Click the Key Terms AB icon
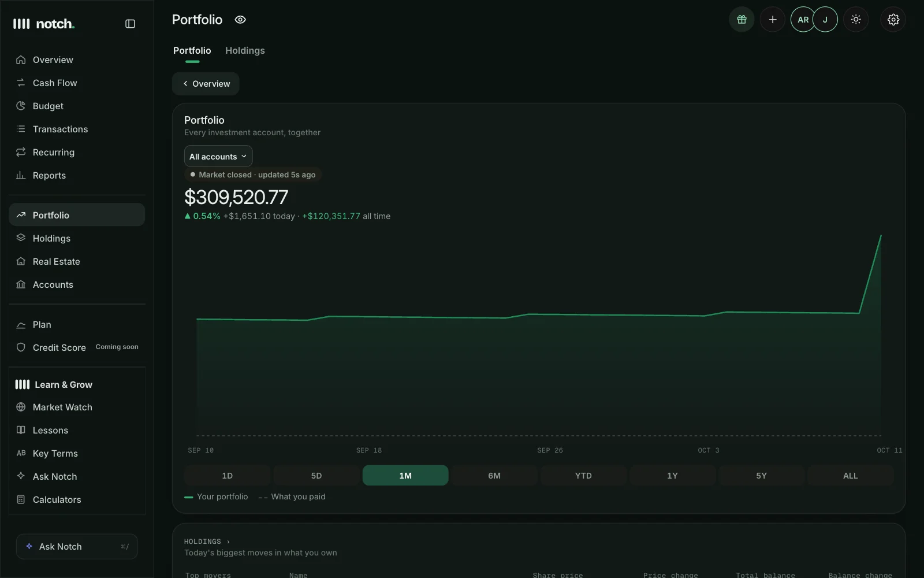Viewport: 924px width, 578px height. coord(21,453)
